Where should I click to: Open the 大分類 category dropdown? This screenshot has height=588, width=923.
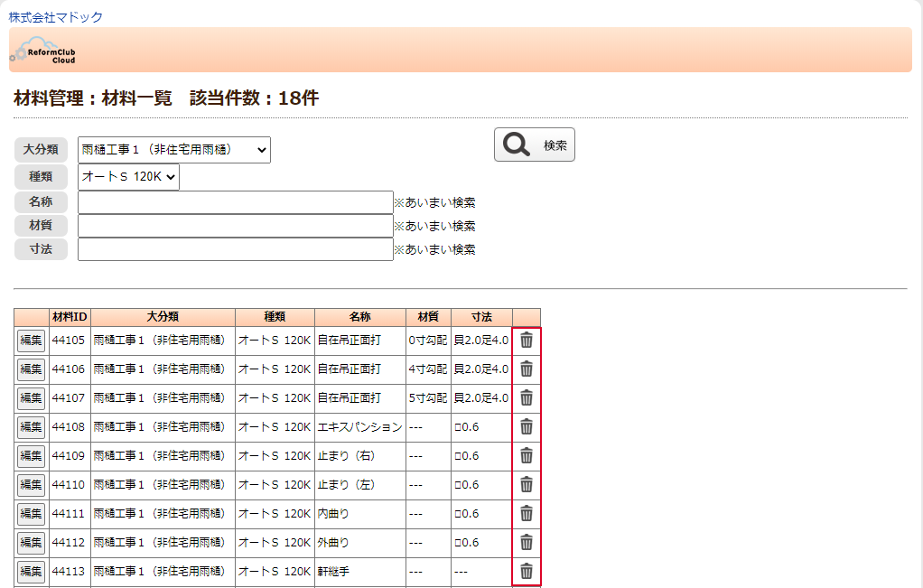(x=174, y=150)
